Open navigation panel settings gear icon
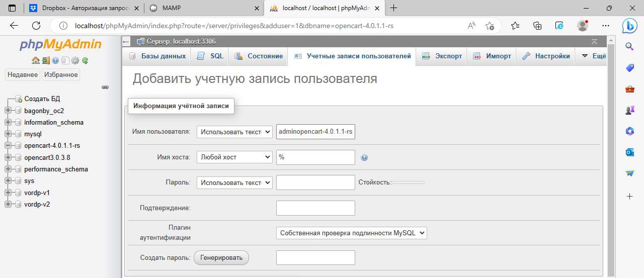 (75, 60)
